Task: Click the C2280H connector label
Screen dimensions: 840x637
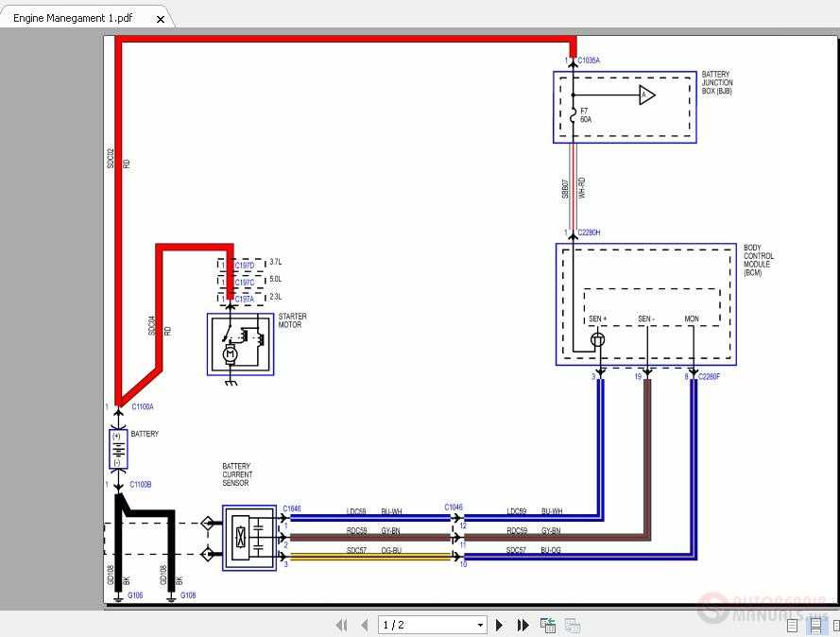Action: pyautogui.click(x=590, y=232)
